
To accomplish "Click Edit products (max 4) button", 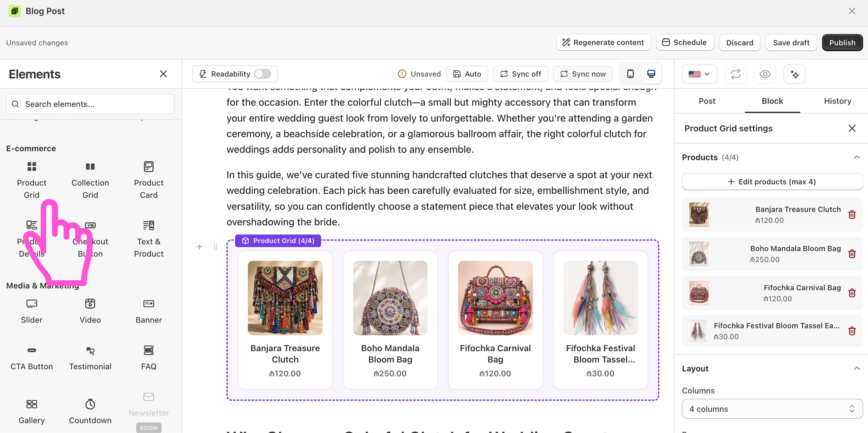I will 772,182.
